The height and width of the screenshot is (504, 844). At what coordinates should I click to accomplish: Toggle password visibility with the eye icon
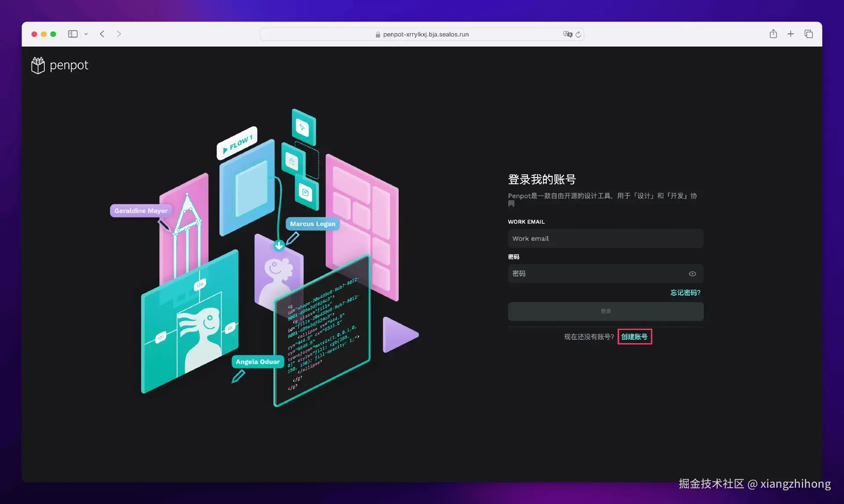[x=692, y=274]
